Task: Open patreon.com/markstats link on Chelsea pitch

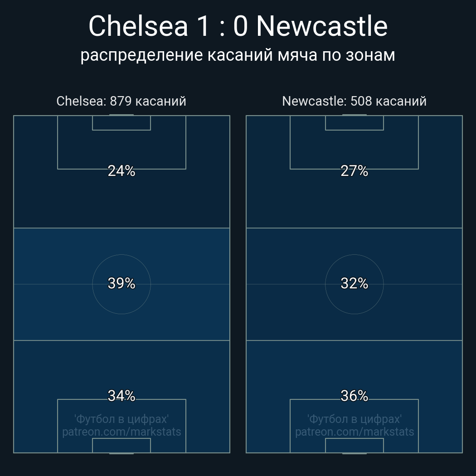Action: [121, 432]
